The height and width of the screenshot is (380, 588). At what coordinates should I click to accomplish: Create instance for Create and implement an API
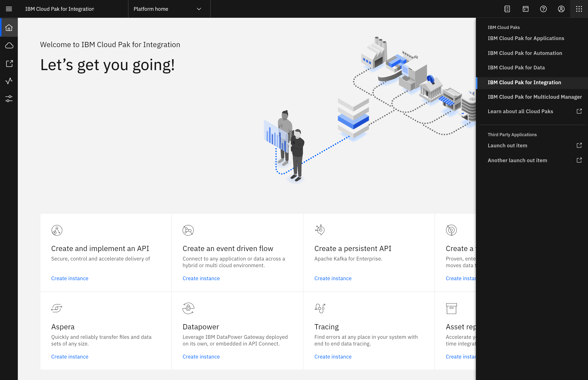click(x=70, y=278)
